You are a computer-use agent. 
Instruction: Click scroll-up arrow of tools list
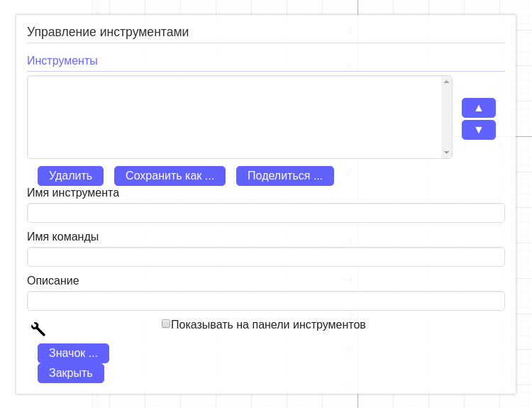click(x=446, y=82)
